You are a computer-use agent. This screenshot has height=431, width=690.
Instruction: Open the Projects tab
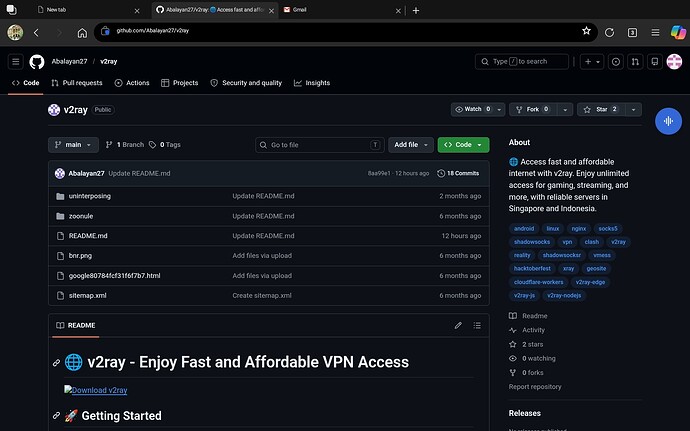pos(180,83)
